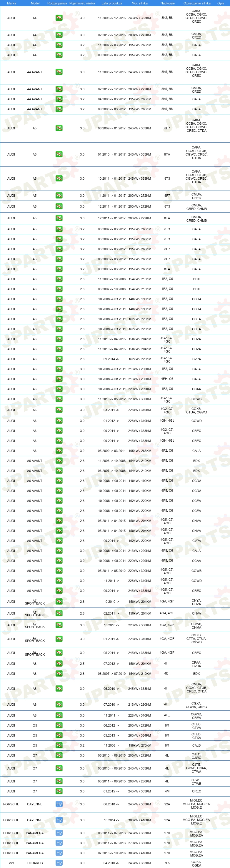
Task: Click petrol icon in A8 213kW/290KM row
Action: (x=59, y=705)
